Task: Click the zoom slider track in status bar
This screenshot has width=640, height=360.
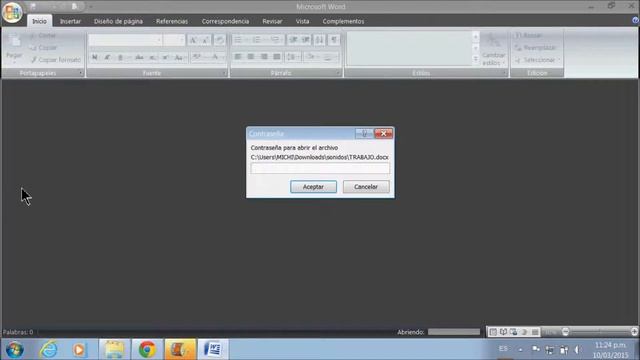Action: 600,332
